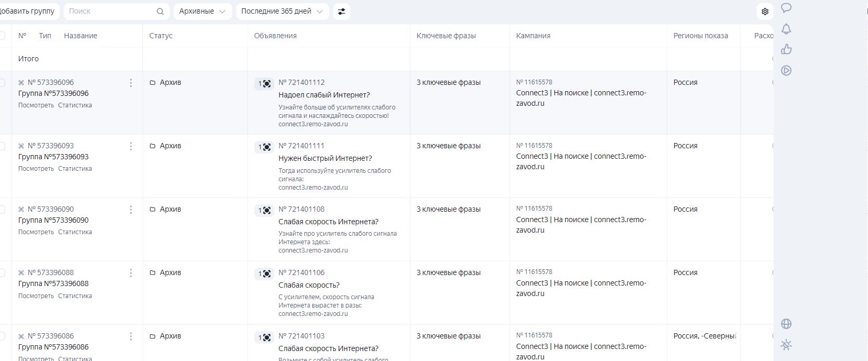Screen dimensions: 868x361
Task: Open ad titled Нужен быстрый Интернет?
Action: (x=325, y=158)
